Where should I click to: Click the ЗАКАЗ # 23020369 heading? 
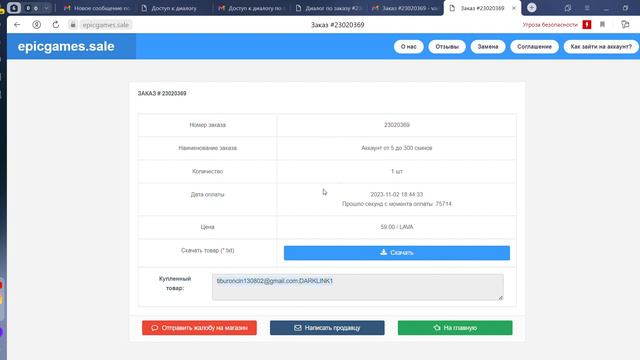point(162,93)
